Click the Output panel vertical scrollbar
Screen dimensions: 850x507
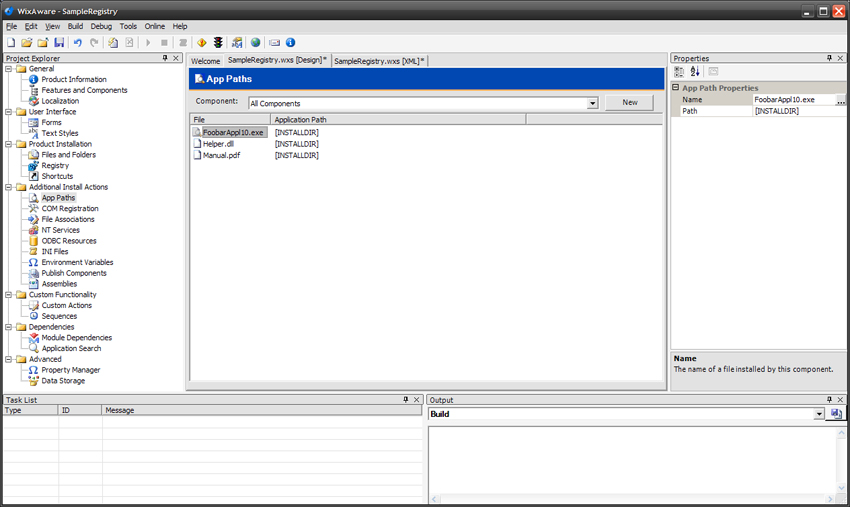click(841, 460)
